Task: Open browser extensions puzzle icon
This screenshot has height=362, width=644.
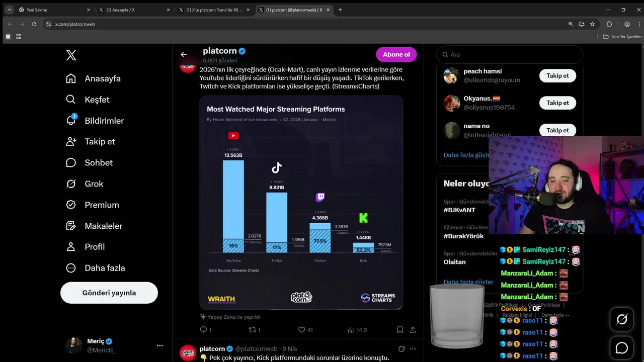Action: (x=609, y=24)
